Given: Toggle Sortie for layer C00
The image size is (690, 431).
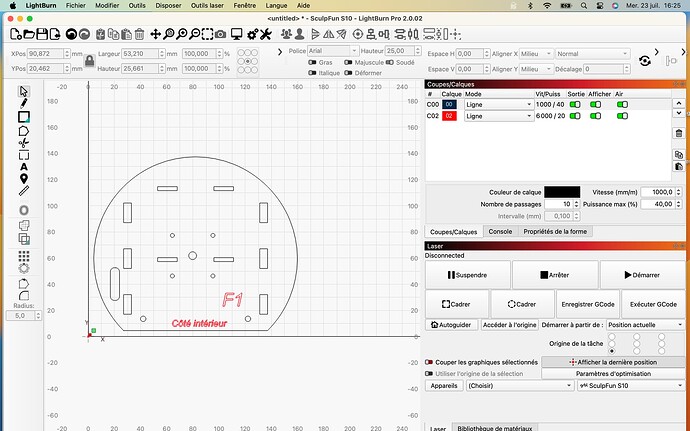Looking at the screenshot, I should (575, 105).
